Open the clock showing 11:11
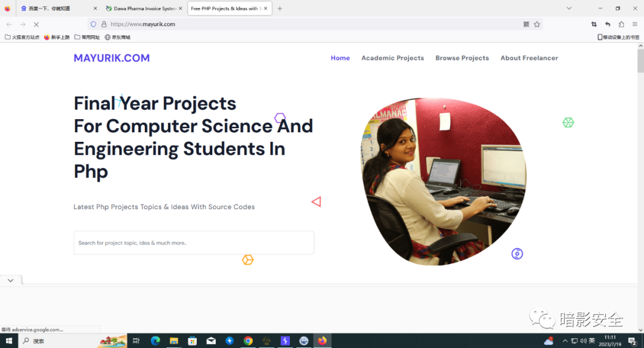This screenshot has height=348, width=644. 610,341
